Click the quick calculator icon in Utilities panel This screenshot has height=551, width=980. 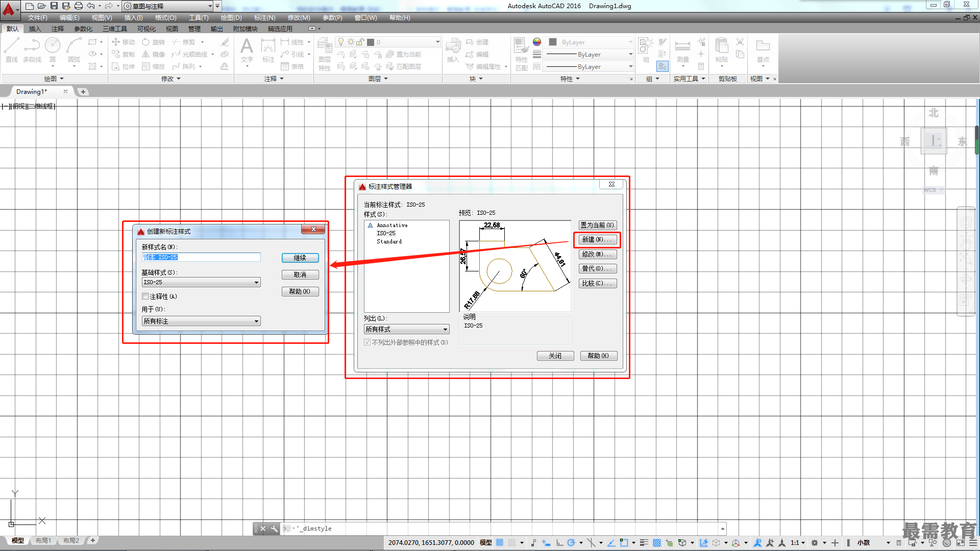click(701, 66)
